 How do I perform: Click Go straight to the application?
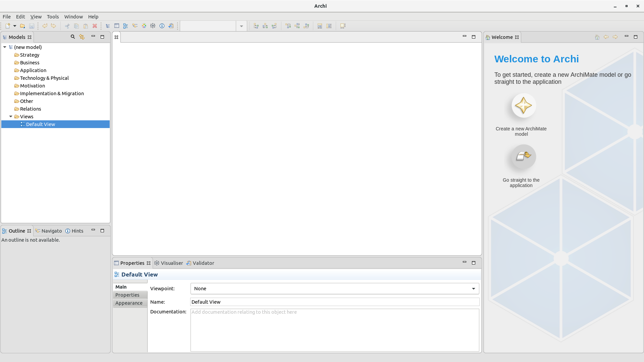[523, 157]
